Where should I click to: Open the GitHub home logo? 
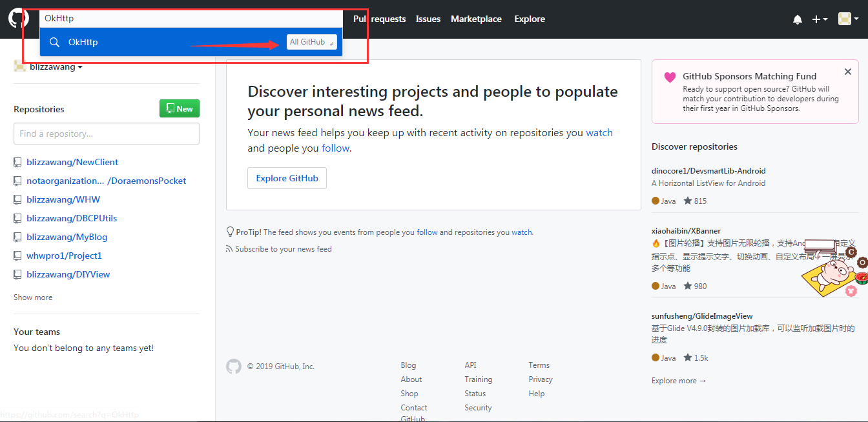[x=19, y=18]
